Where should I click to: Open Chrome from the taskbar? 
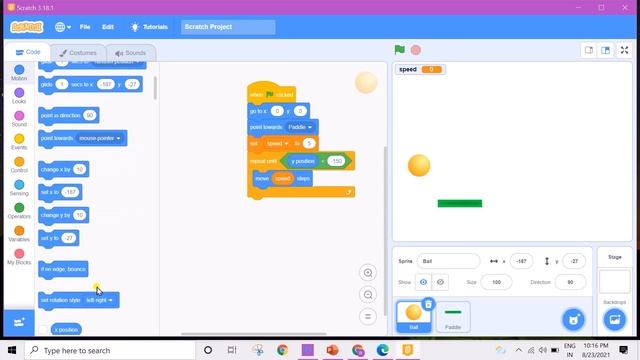pyautogui.click(x=282, y=350)
